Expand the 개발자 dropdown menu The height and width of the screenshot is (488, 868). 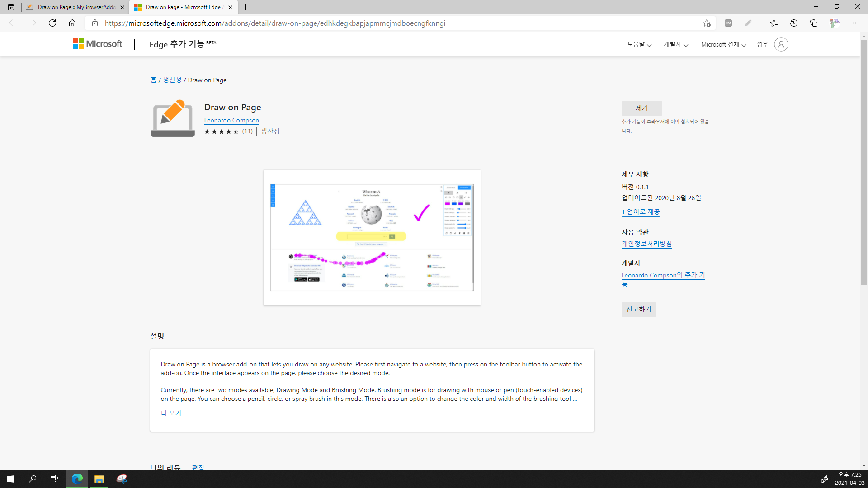pos(675,44)
